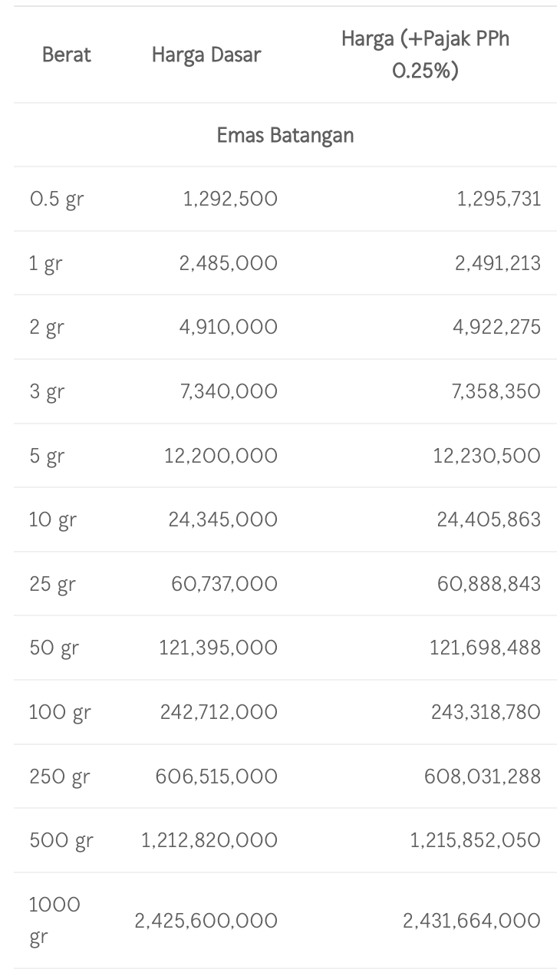
Task: Select taxed price 121,698,488
Action: [x=485, y=648]
